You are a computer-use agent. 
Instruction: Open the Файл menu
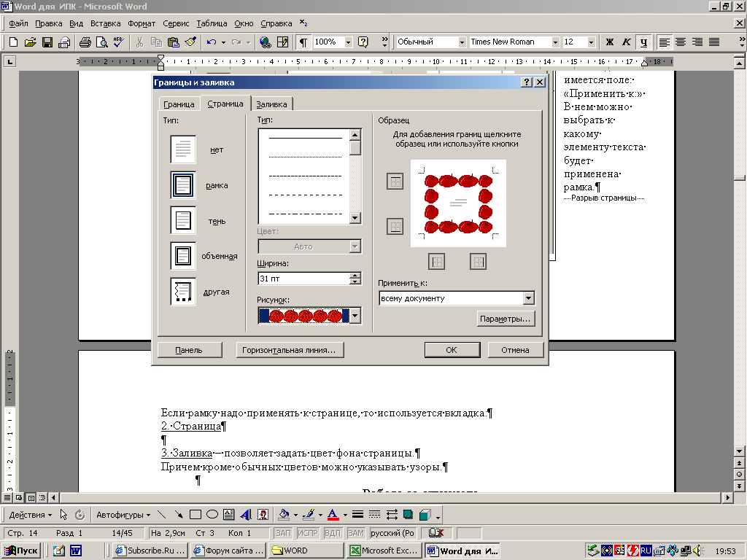click(18, 23)
